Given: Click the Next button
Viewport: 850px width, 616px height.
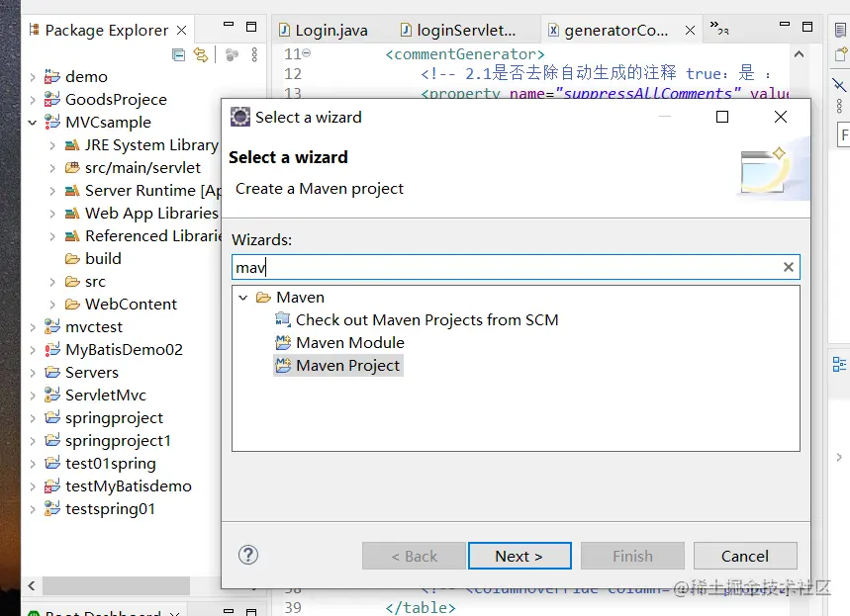Looking at the screenshot, I should pos(519,556).
